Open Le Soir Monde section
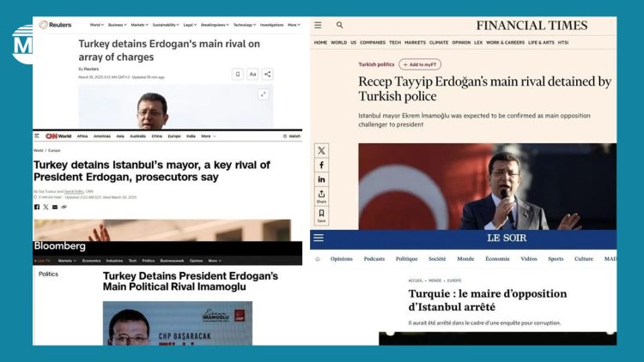The width and height of the screenshot is (644, 362). coord(465,259)
